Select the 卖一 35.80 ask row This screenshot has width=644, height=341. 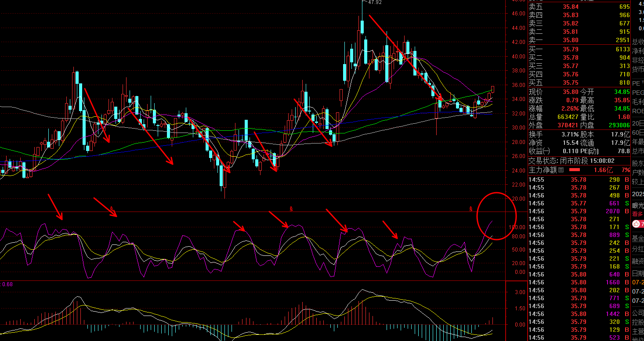point(579,40)
